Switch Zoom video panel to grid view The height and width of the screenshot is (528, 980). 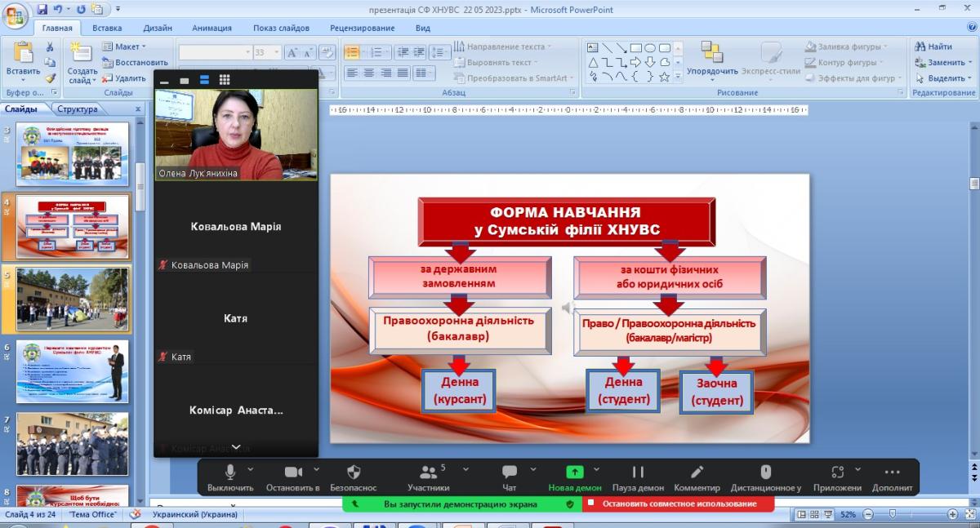tap(225, 80)
